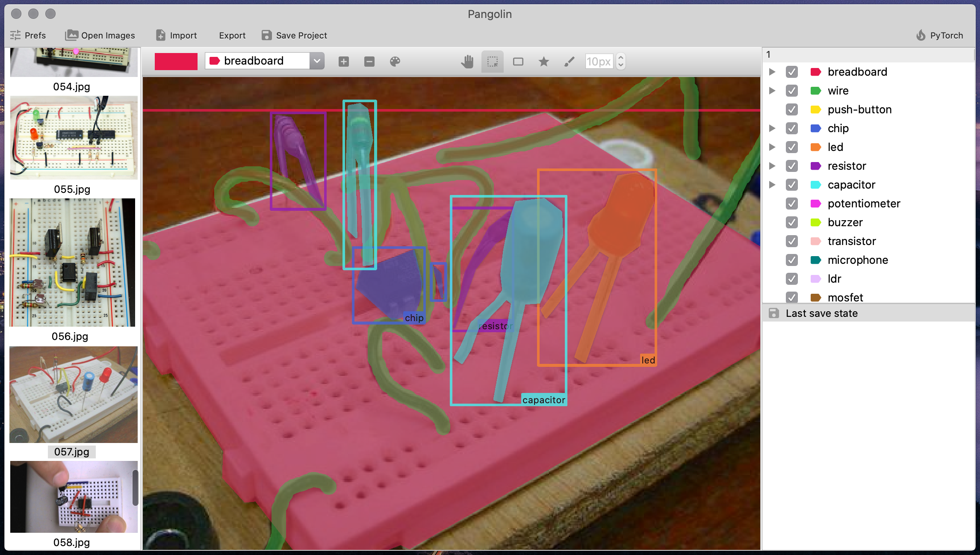
Task: Click the PyTorch flame button
Action: click(940, 35)
